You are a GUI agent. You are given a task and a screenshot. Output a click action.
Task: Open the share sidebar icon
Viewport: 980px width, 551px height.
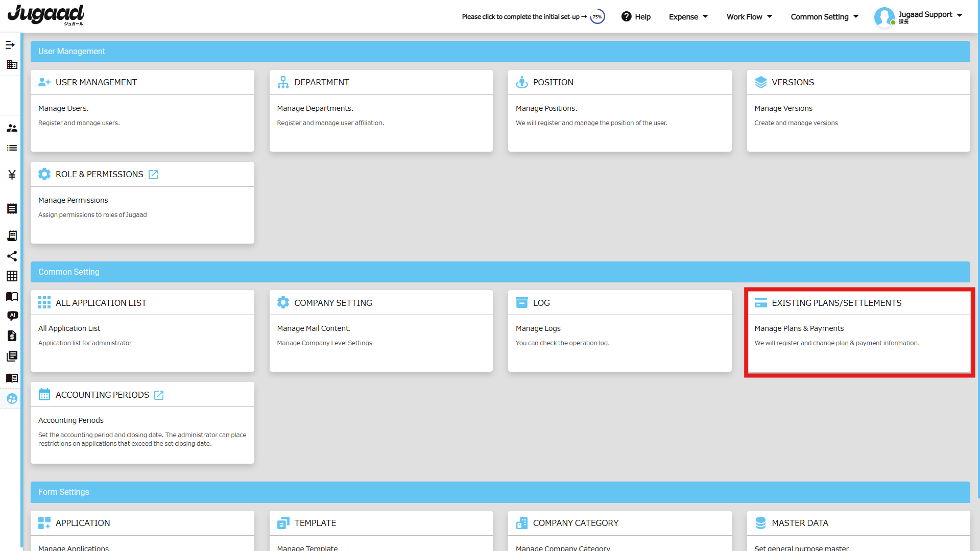point(12,256)
